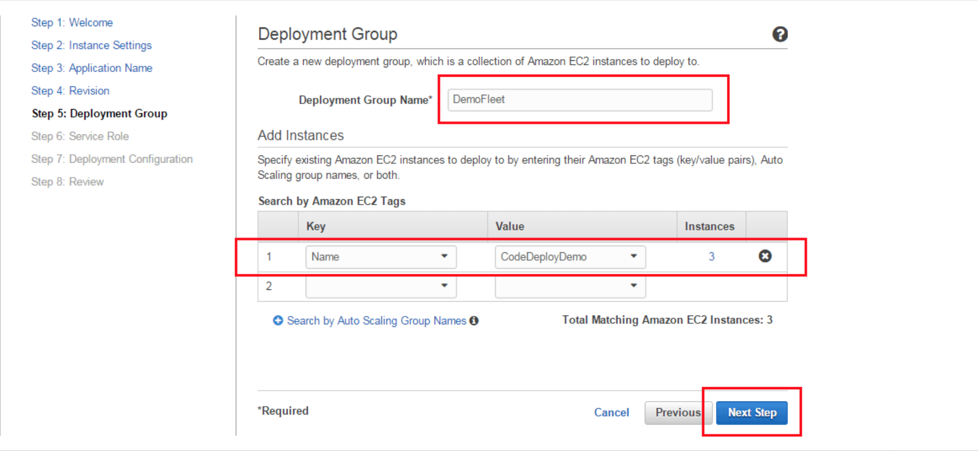Open the matching instances count link 3

711,256
